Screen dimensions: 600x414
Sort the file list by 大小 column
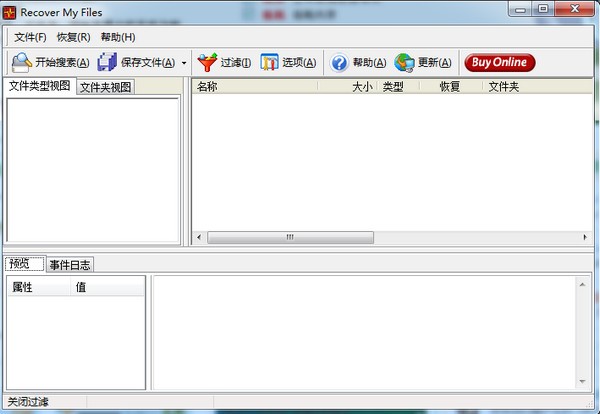347,87
